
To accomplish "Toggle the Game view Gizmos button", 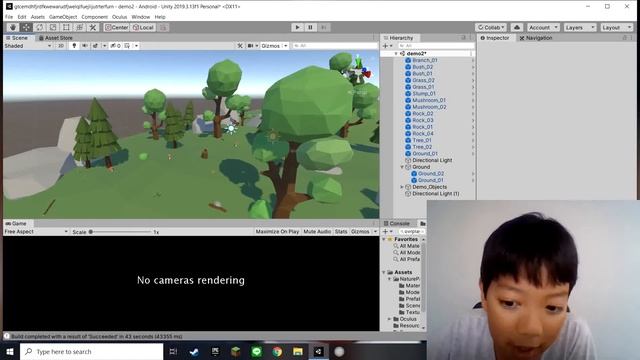I will point(360,231).
